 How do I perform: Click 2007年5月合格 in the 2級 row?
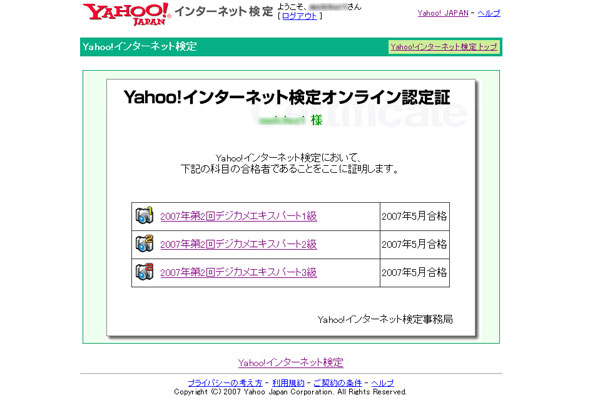coord(414,244)
